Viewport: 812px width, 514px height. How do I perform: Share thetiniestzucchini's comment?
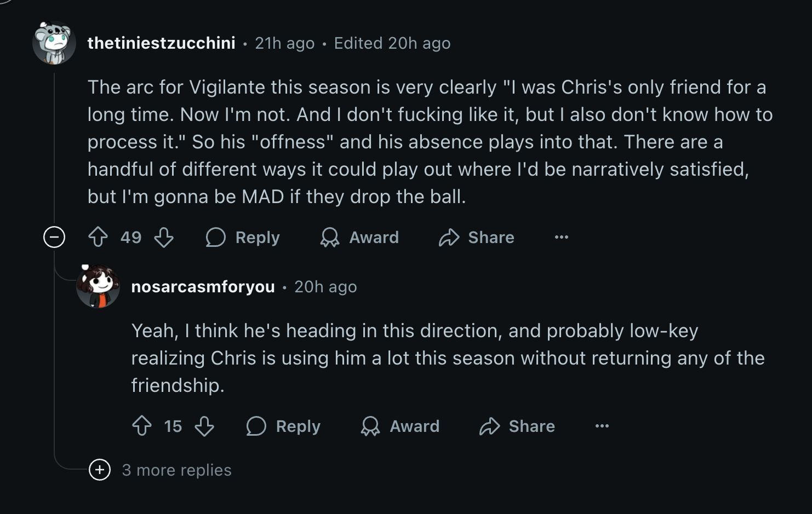[477, 237]
